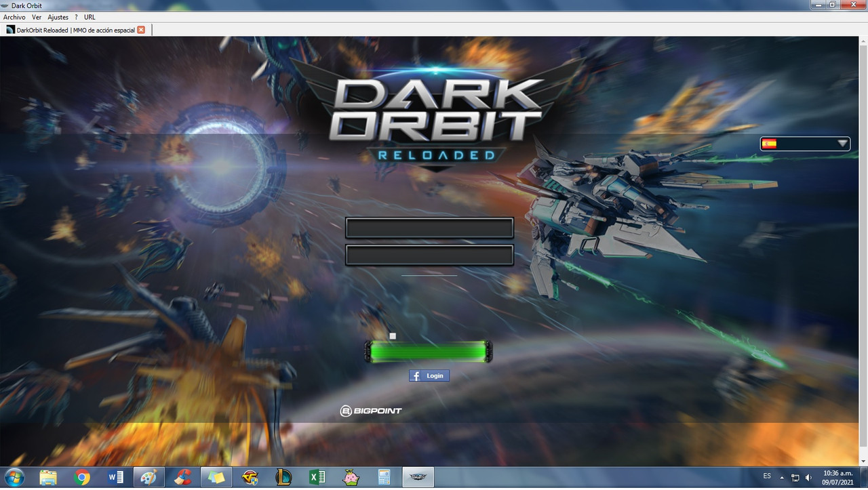Open CCleaner from taskbar
Viewport: 868px width, 490px height.
tap(182, 477)
